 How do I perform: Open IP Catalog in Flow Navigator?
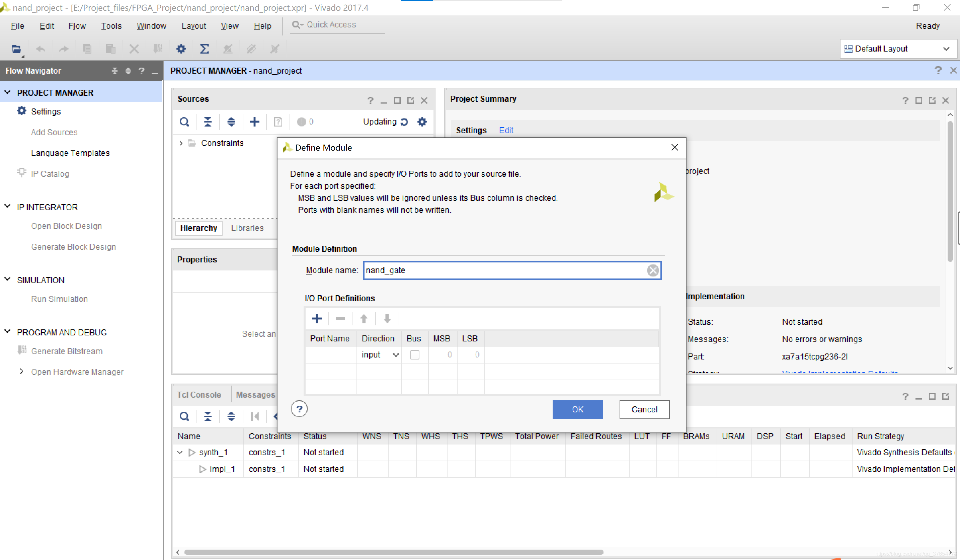click(50, 174)
